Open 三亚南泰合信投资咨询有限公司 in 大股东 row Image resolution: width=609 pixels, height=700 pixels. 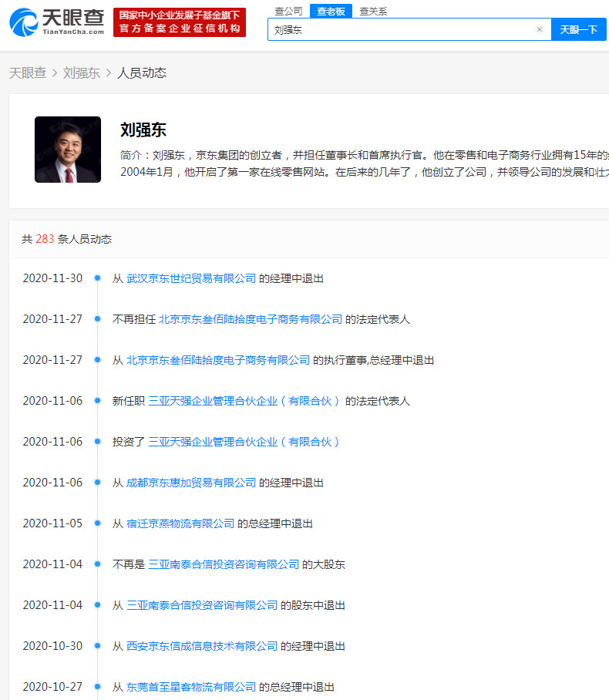click(x=224, y=564)
